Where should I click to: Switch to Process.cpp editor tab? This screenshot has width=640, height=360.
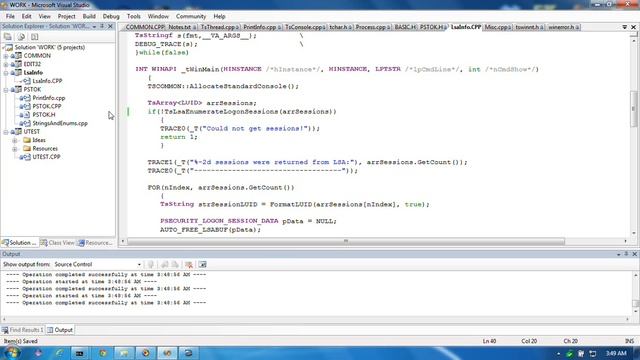click(x=372, y=27)
